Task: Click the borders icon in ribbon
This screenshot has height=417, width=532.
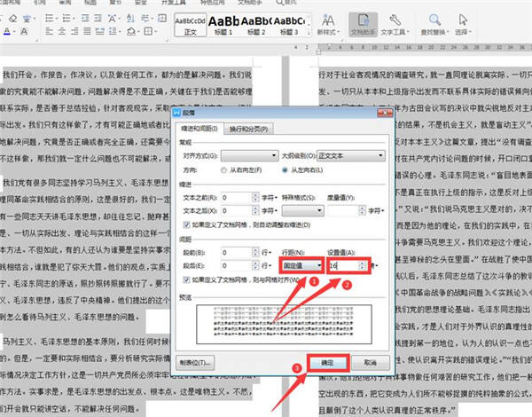Action: point(149,32)
